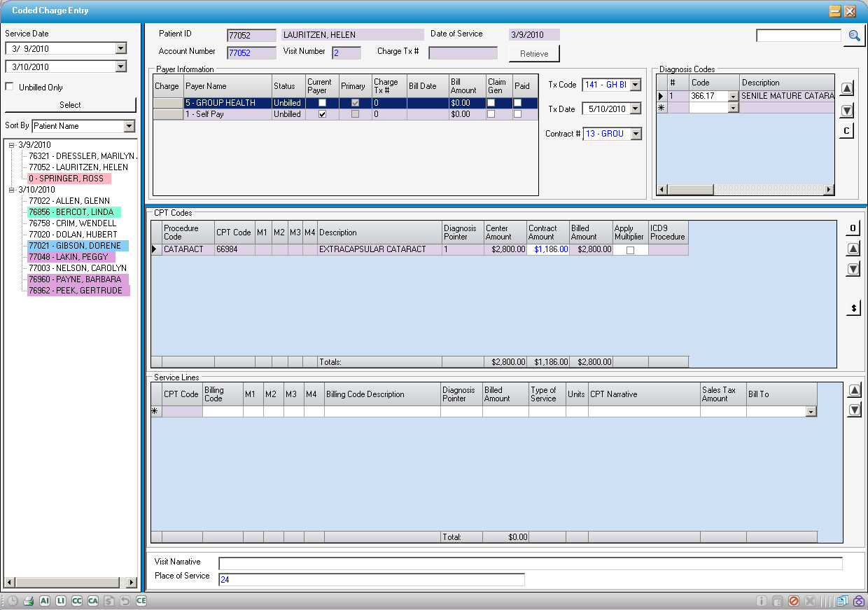This screenshot has width=868, height=610.
Task: Click the CE toolbar icon
Action: tap(141, 601)
